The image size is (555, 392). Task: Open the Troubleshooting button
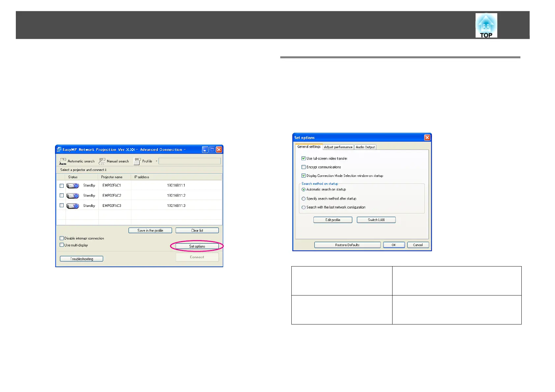click(x=82, y=259)
